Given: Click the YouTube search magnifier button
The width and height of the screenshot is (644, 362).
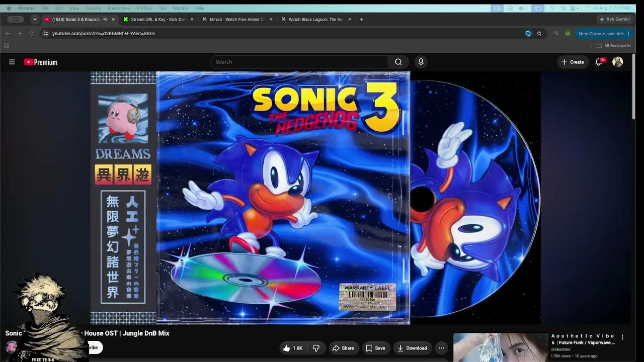Looking at the screenshot, I should click(x=398, y=62).
